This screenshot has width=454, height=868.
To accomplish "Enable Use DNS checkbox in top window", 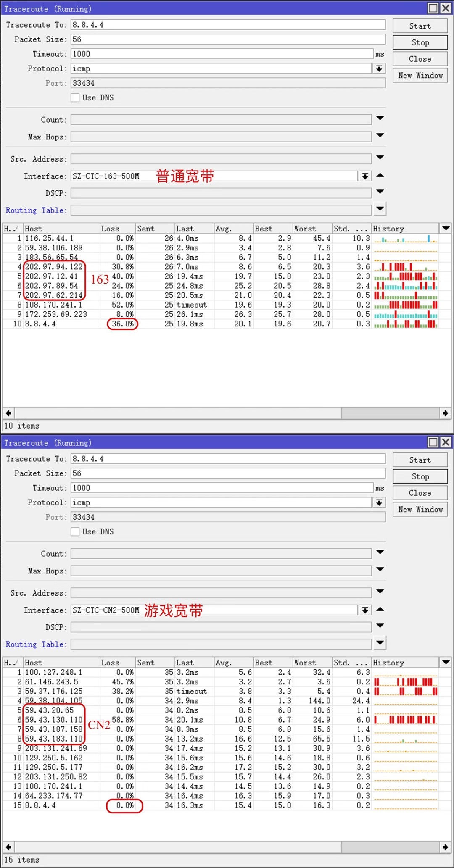I will tap(75, 97).
